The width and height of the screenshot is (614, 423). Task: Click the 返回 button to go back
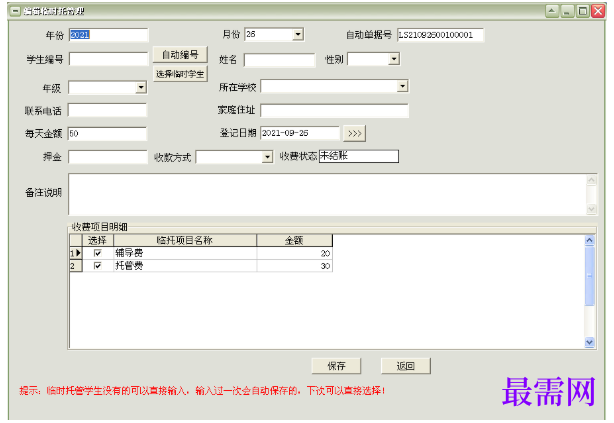coord(406,366)
